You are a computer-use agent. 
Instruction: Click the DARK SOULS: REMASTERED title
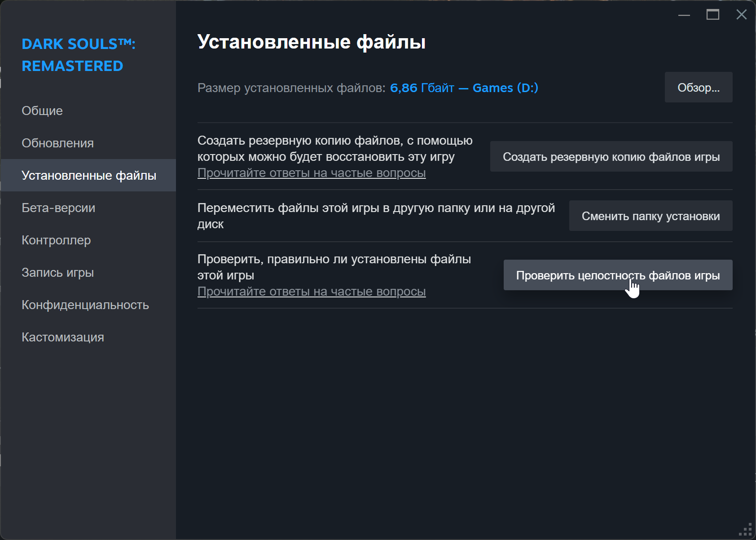coord(79,55)
